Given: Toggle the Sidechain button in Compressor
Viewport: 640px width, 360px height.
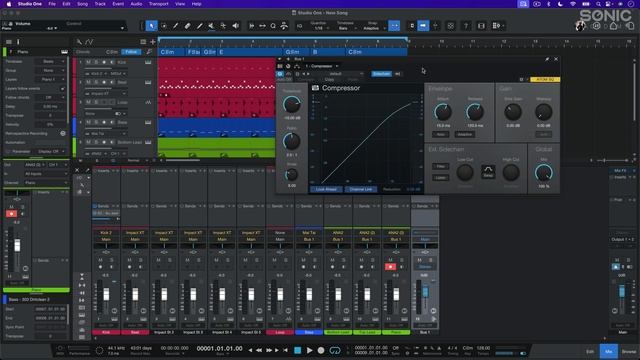Looking at the screenshot, I should 381,74.
